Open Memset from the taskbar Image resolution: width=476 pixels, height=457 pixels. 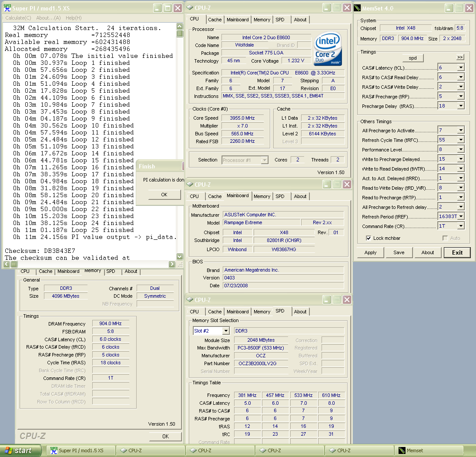(x=429, y=450)
